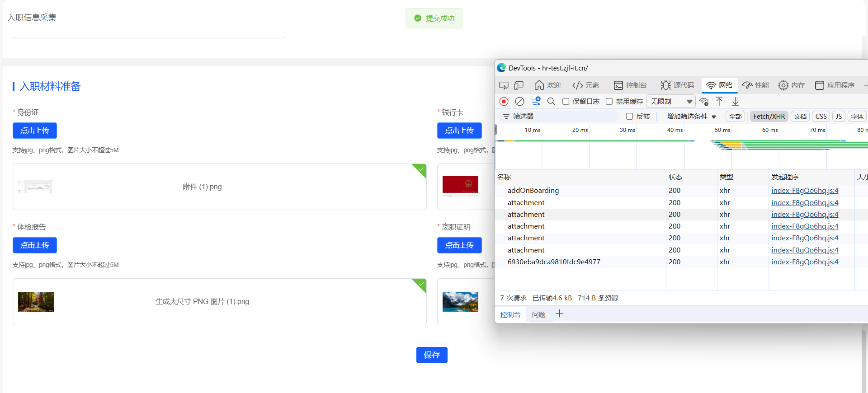Expand the 增加筛选条件 dropdown
The width and height of the screenshot is (868, 393).
pyautogui.click(x=691, y=117)
